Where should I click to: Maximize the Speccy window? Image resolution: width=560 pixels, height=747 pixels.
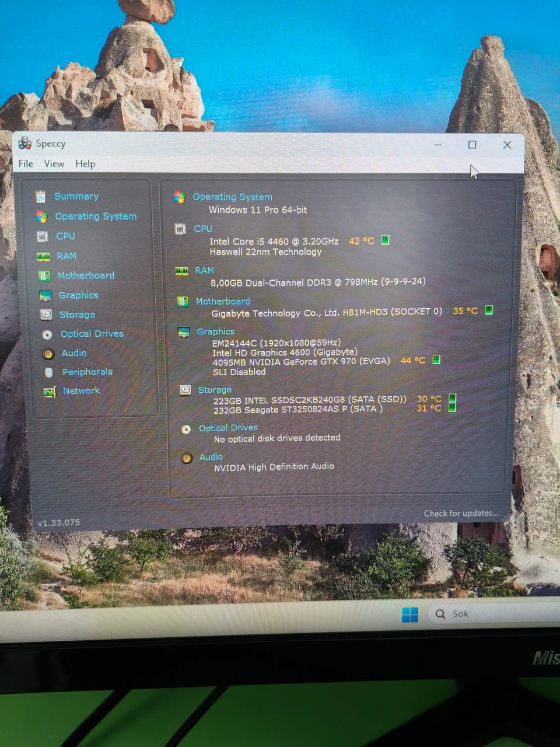(472, 145)
